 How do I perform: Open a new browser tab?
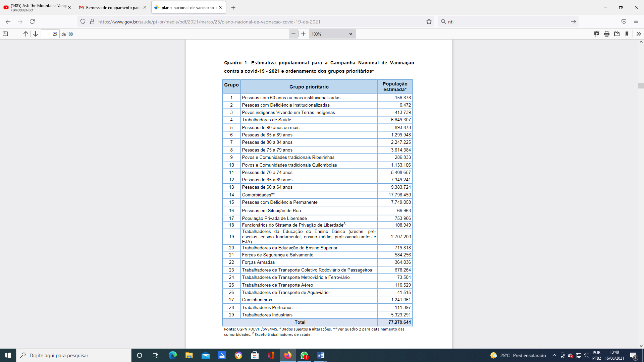(233, 7)
